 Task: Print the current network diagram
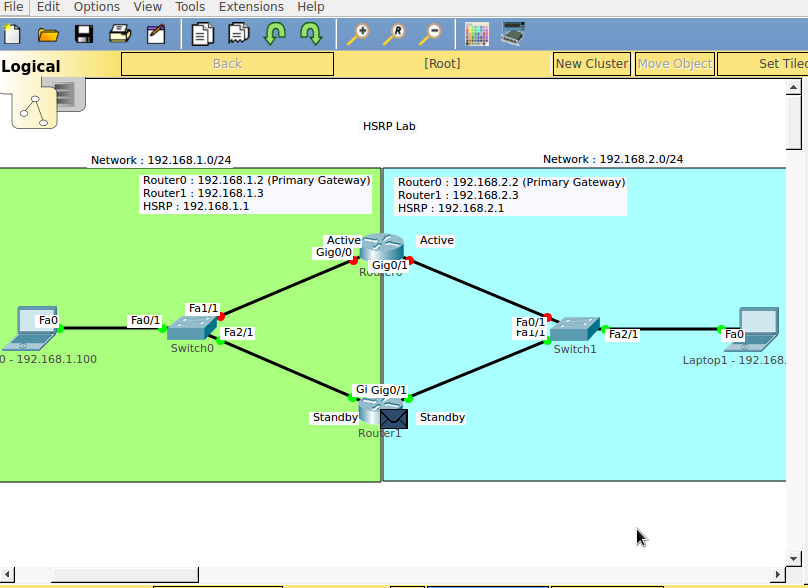click(x=119, y=33)
